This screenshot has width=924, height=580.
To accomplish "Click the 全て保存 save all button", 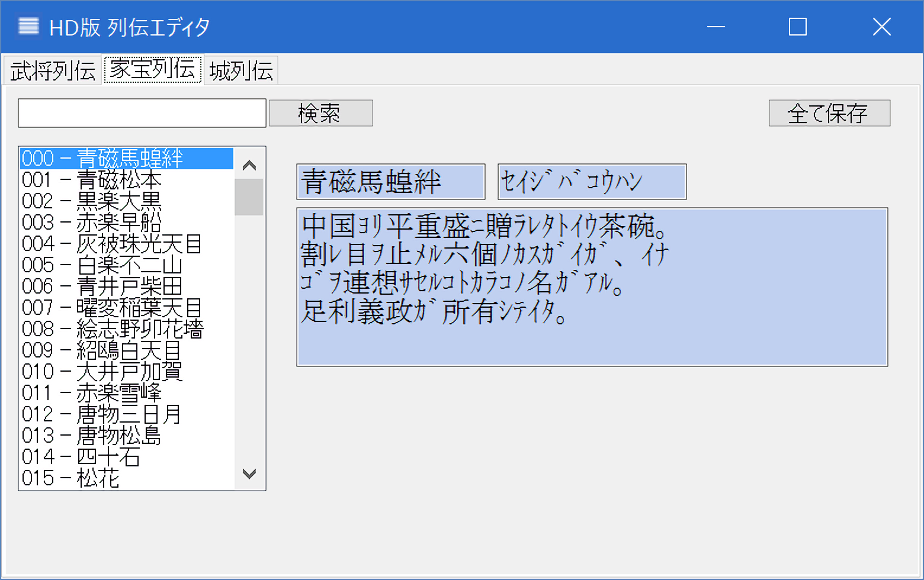I will point(829,113).
